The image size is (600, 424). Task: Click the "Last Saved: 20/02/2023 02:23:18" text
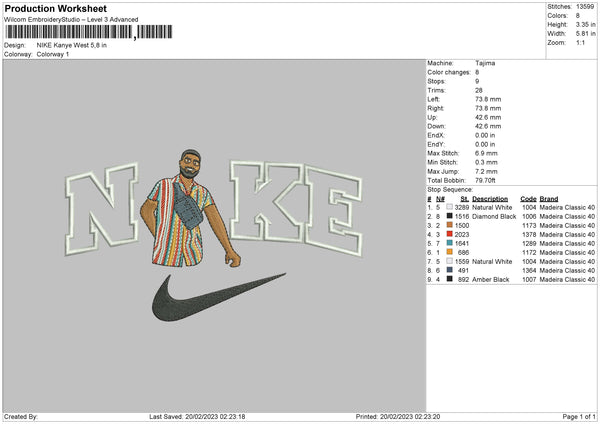197,416
